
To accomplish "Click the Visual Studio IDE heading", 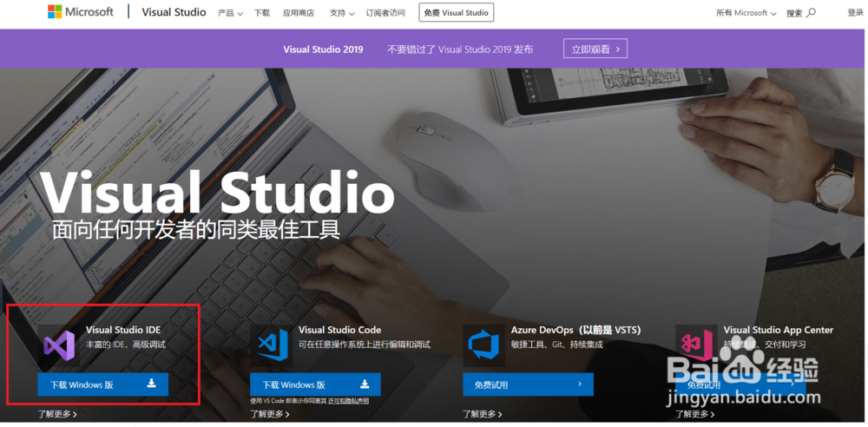I will pos(123,330).
